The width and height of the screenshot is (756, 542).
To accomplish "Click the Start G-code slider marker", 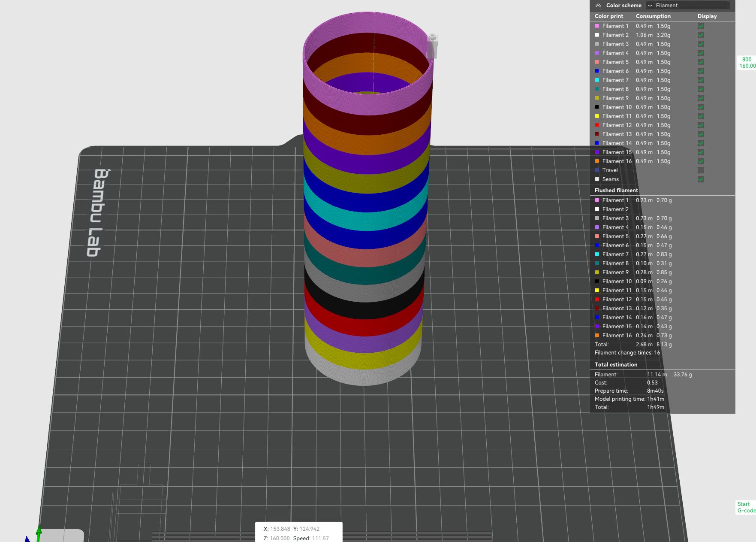I will point(747,507).
